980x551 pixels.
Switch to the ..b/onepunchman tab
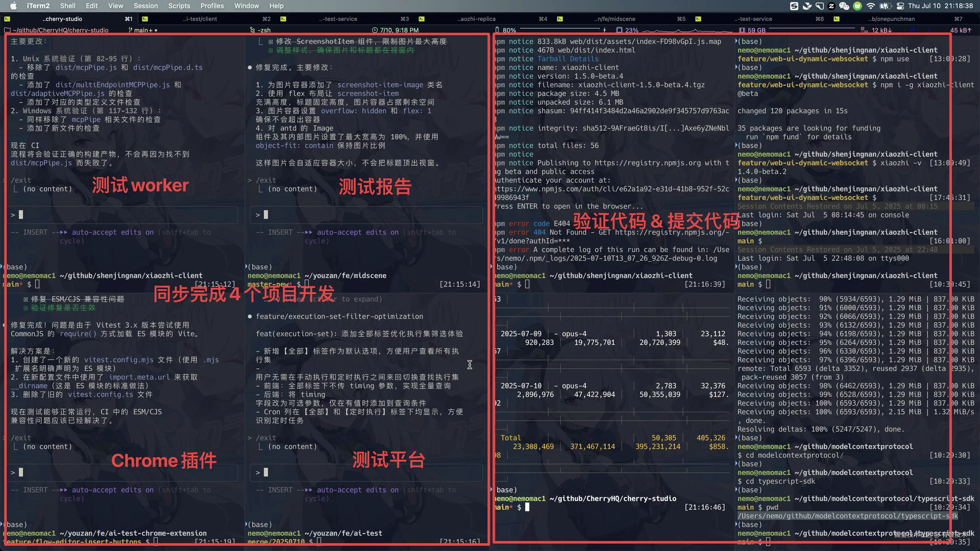(x=891, y=19)
